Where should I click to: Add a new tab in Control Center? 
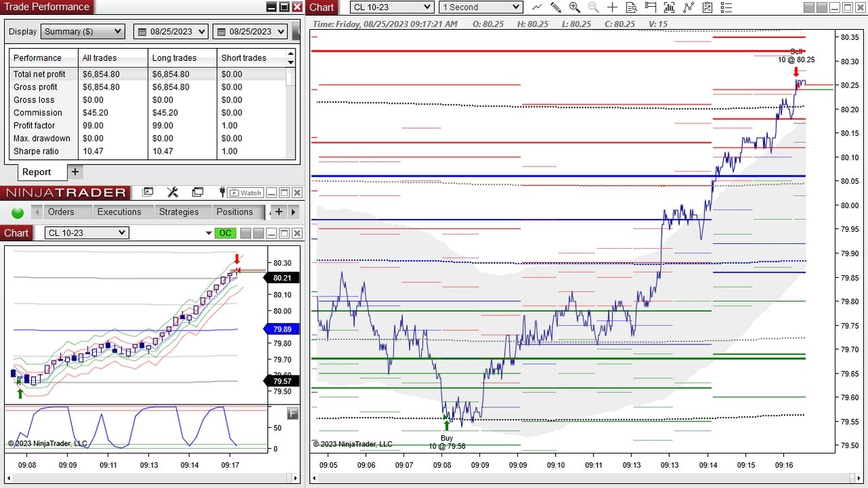[279, 212]
